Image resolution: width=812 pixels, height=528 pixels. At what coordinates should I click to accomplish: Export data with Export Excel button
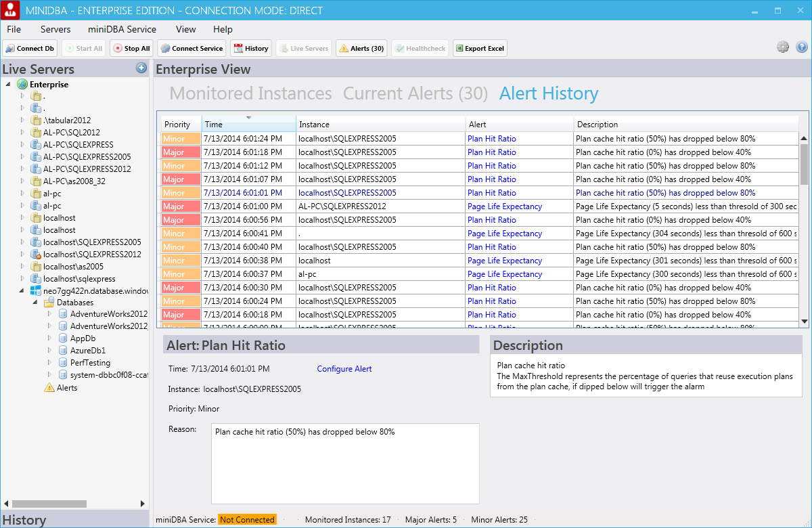[480, 48]
